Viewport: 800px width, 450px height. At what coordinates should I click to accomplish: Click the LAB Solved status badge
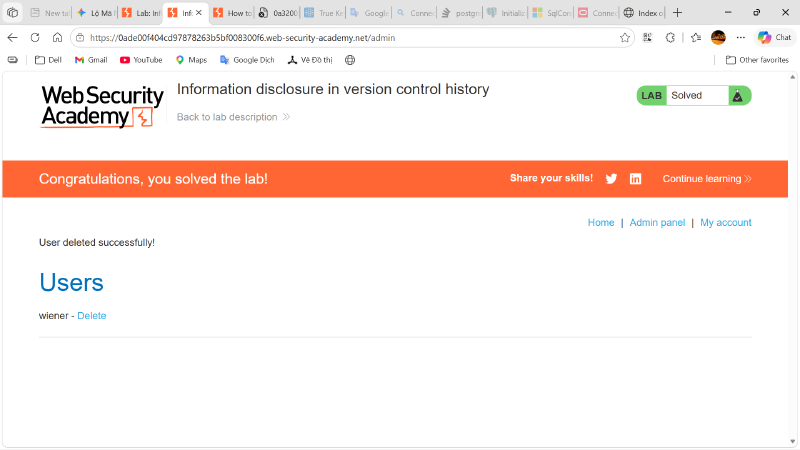pos(694,95)
